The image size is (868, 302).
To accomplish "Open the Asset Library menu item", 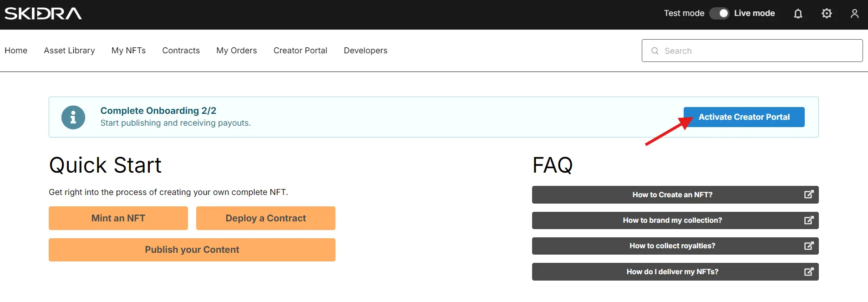I will coord(69,51).
